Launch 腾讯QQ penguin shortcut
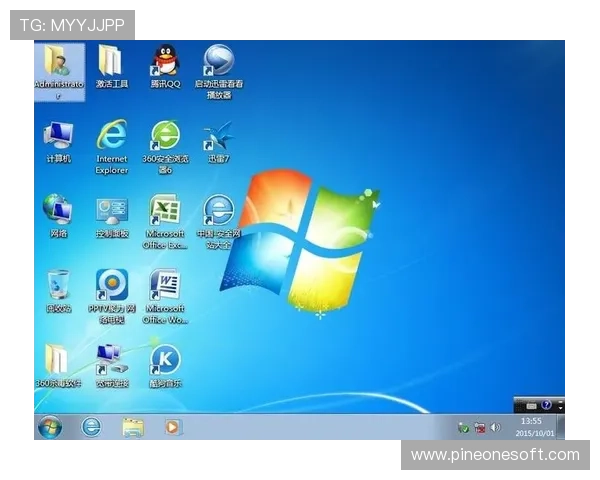This screenshot has width=600, height=480. pos(165,67)
